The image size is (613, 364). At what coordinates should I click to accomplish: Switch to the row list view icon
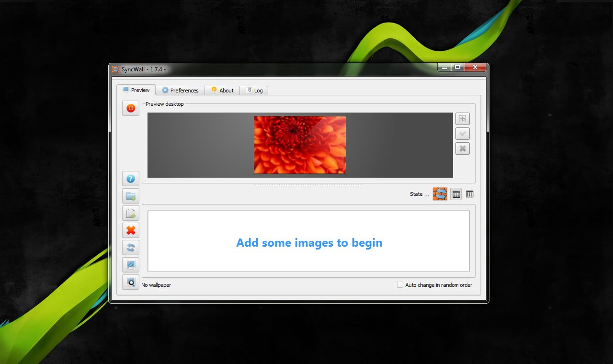(x=456, y=194)
